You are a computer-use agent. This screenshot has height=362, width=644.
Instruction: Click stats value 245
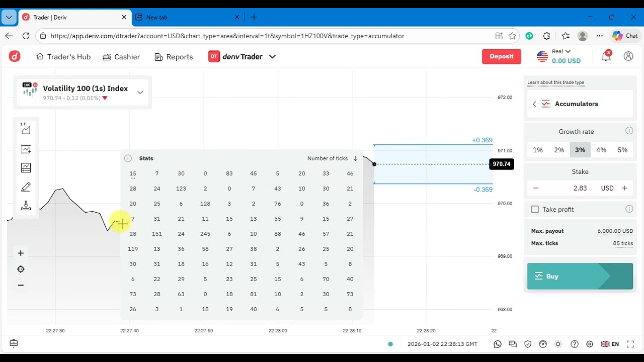coord(205,234)
